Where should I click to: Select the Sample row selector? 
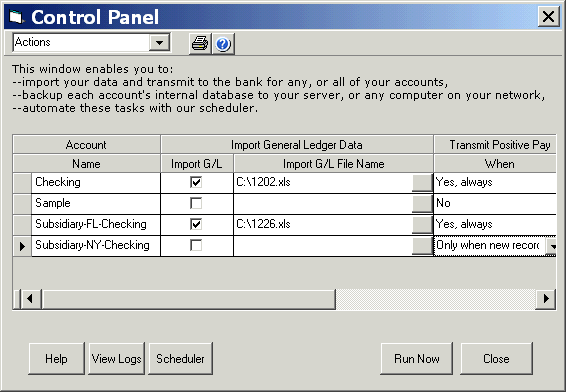(x=22, y=204)
